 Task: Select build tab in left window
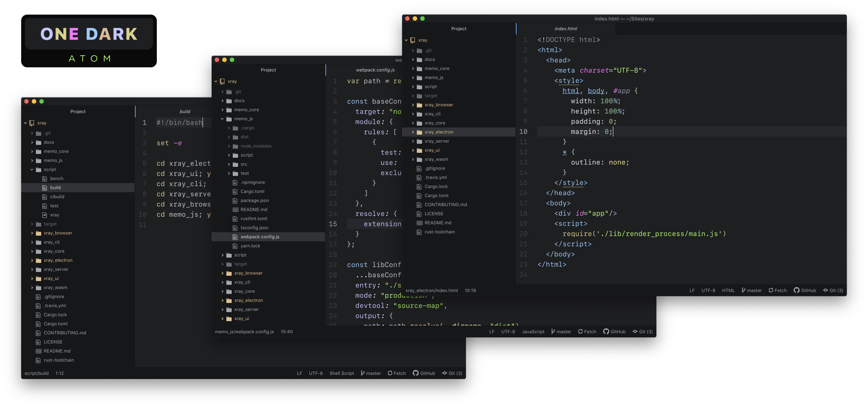point(185,112)
